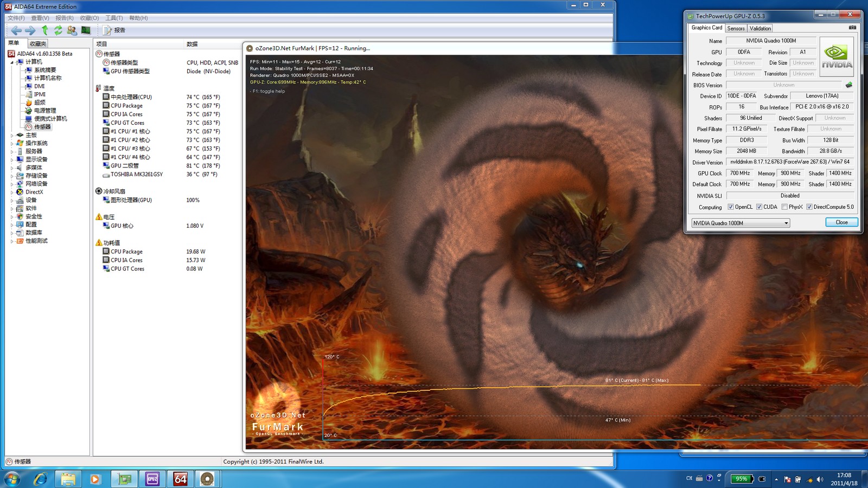Click the green Up arrow toolbar icon
This screenshot has height=488, width=868.
tap(45, 30)
